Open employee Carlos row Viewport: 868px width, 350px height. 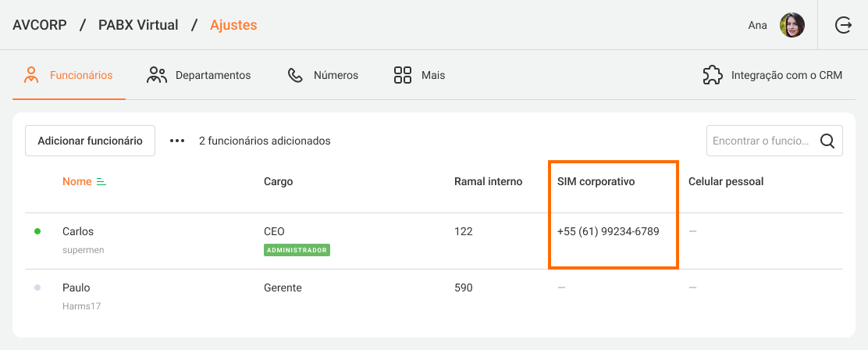(78, 231)
